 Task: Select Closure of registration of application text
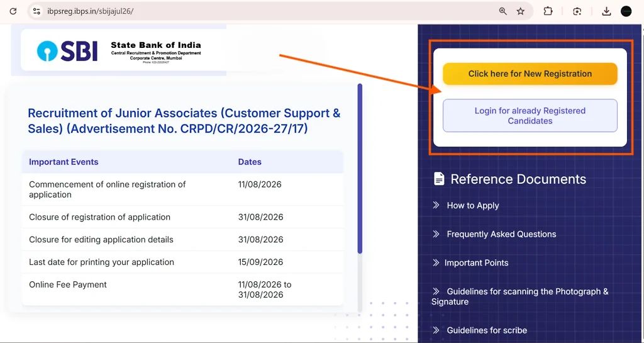coord(99,217)
